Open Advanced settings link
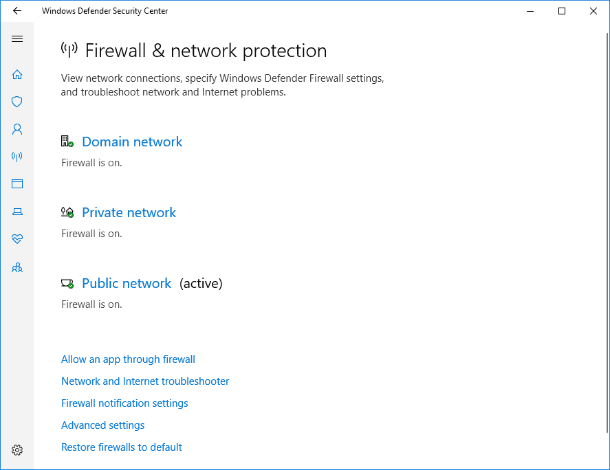610x470 pixels. click(x=103, y=425)
